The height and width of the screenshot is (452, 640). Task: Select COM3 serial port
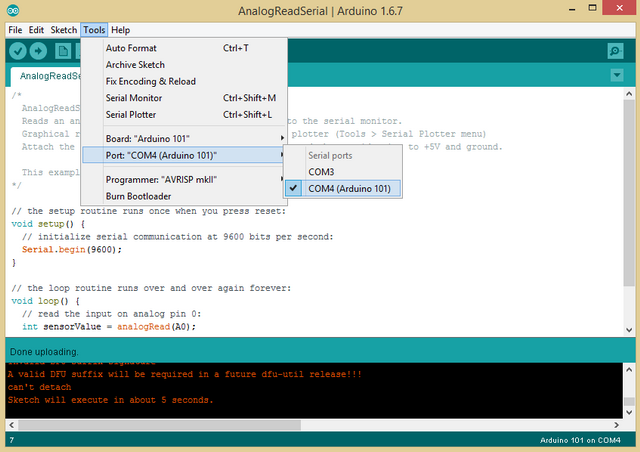point(342,172)
